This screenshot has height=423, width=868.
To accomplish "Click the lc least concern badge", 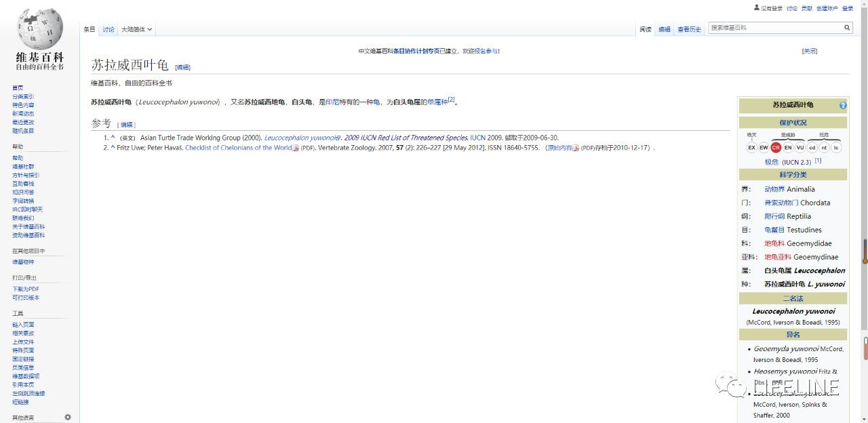I will pyautogui.click(x=836, y=147).
